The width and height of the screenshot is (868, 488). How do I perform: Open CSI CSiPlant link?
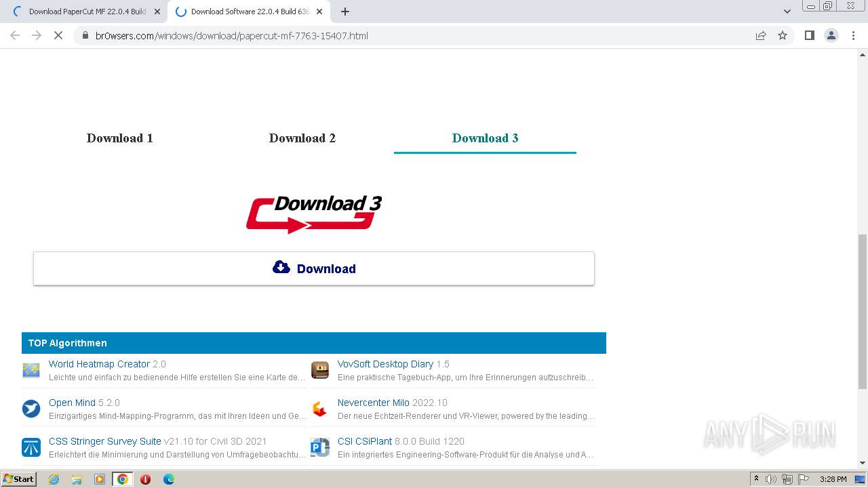point(365,441)
